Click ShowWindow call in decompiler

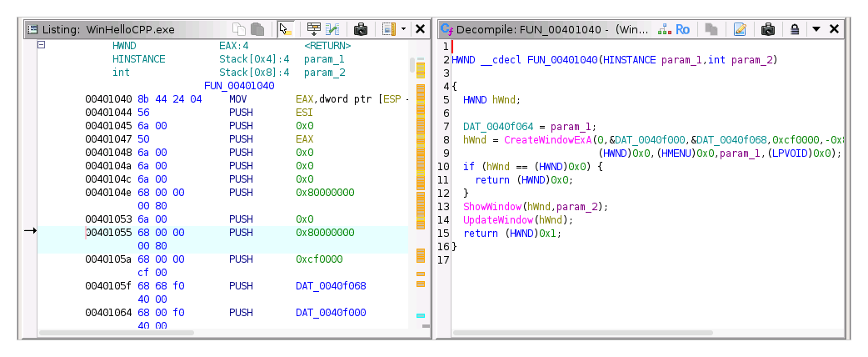[x=492, y=206]
